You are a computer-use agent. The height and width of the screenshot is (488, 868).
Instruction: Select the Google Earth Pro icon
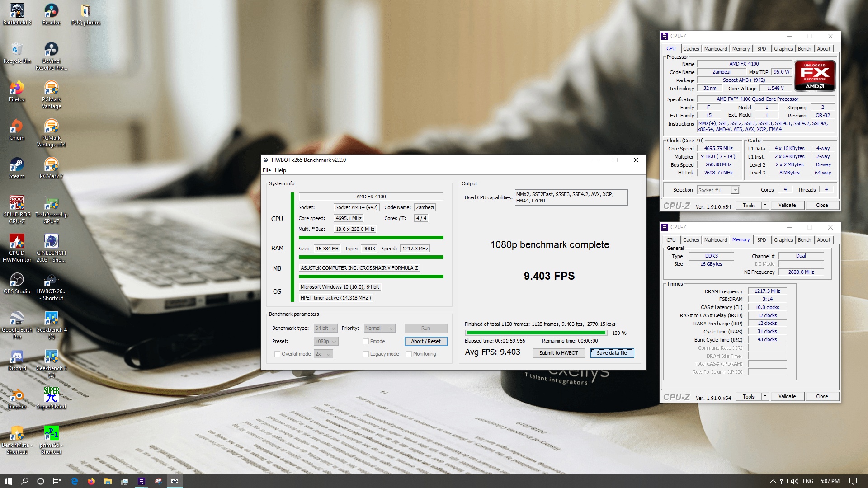pyautogui.click(x=17, y=325)
